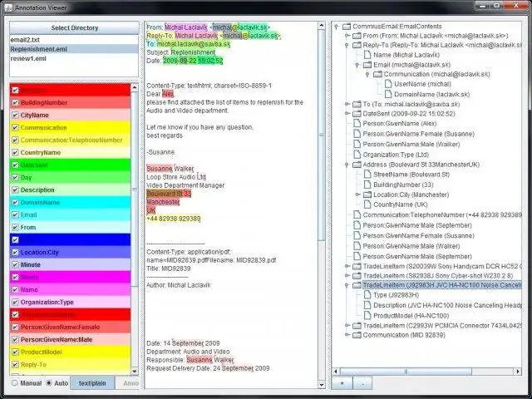Click the folder icon of CommiusEmail:EmailContents root
532x399 pixels.
pyautogui.click(x=347, y=27)
